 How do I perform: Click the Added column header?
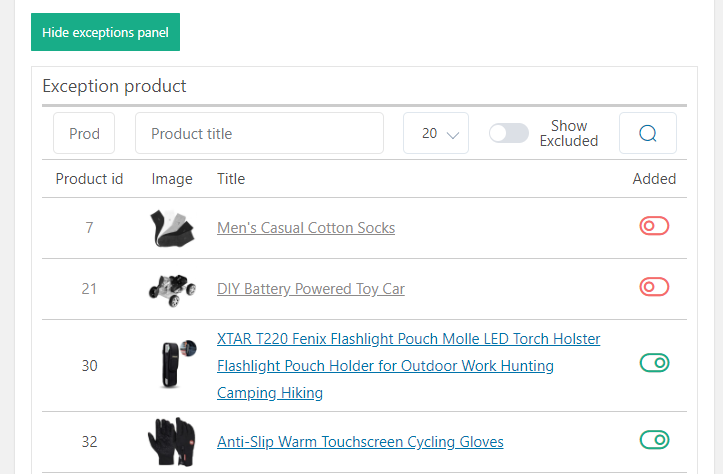(654, 179)
